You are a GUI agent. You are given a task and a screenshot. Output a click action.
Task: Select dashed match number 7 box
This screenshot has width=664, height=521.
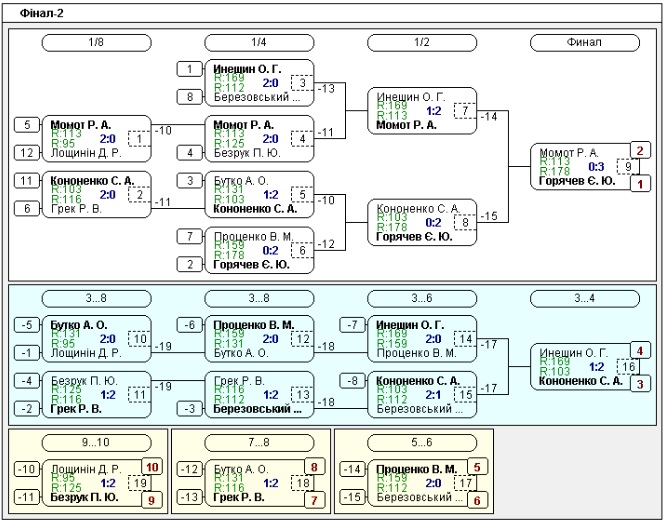click(465, 111)
